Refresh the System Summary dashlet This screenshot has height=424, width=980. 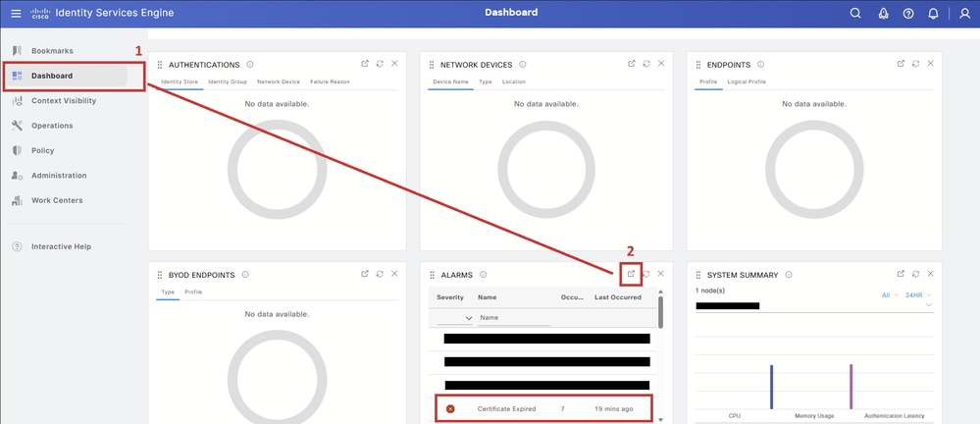tap(915, 274)
